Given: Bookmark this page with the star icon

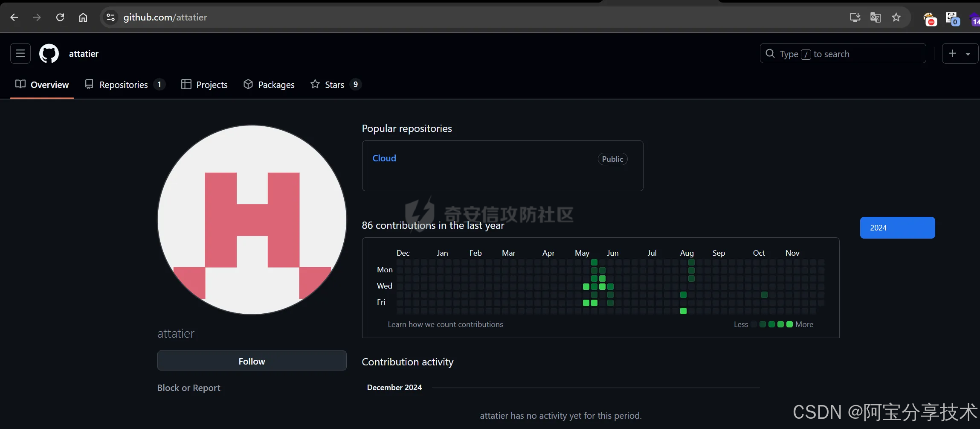Looking at the screenshot, I should click(x=896, y=18).
